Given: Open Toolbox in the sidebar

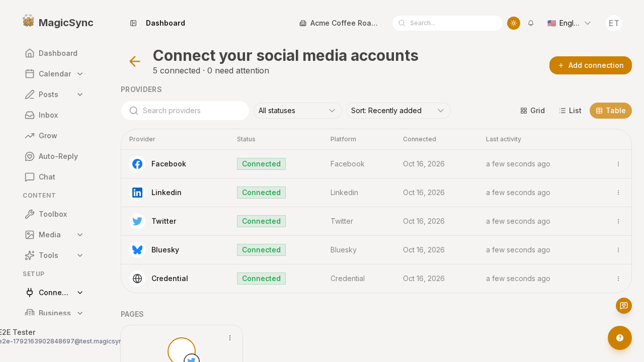Looking at the screenshot, I should point(54,214).
